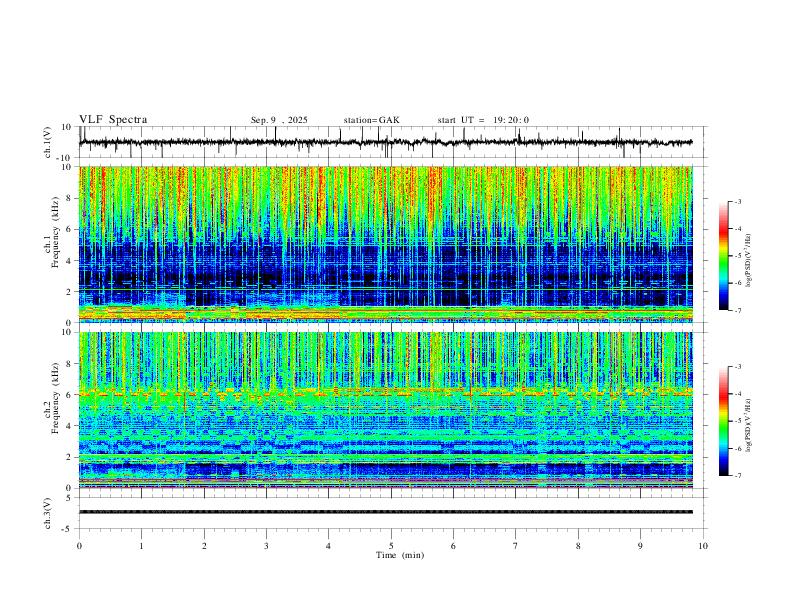Click the "5" tick on the Time axis
Screen dimensions: 792x612
(391, 546)
